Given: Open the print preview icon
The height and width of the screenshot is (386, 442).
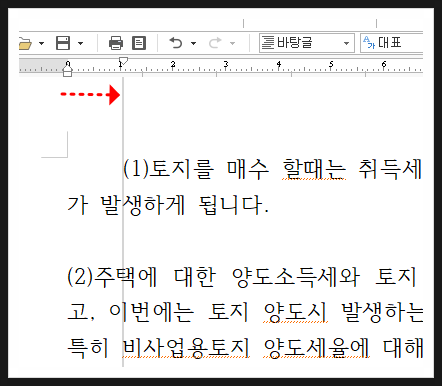Looking at the screenshot, I should (139, 43).
